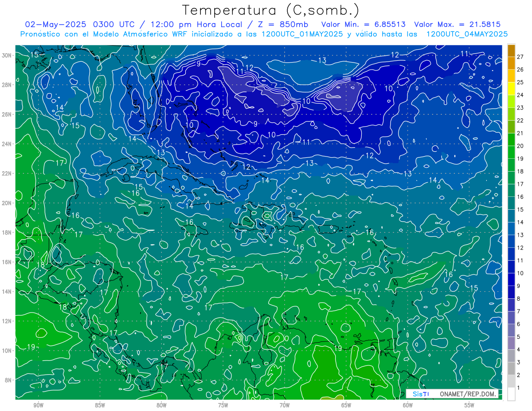Screen dimensions: 532x411
Task: Click the '0300 UTC' time label
Action: (114, 24)
